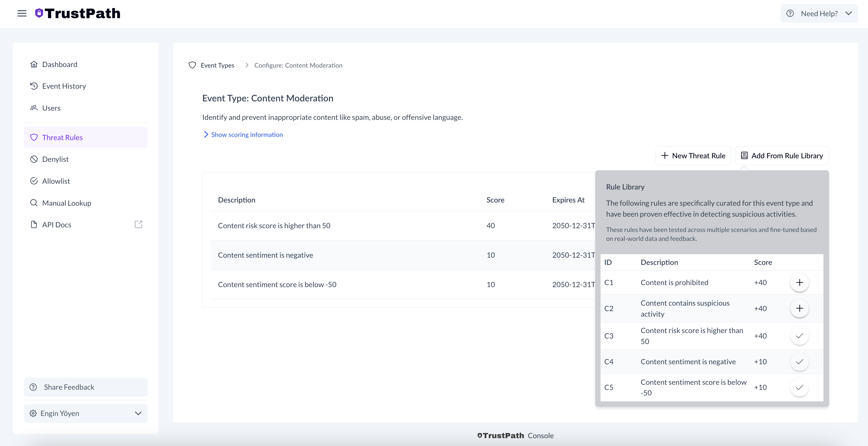Click the external link icon beside API Docs
Image resolution: width=868 pixels, height=446 pixels.
(x=138, y=224)
